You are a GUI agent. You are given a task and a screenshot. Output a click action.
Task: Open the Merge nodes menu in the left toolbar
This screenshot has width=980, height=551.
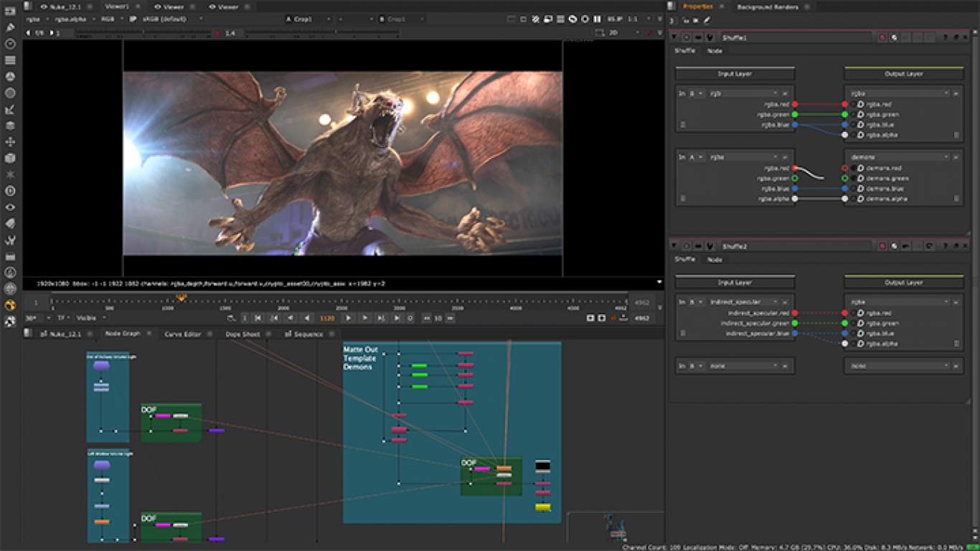(9, 127)
